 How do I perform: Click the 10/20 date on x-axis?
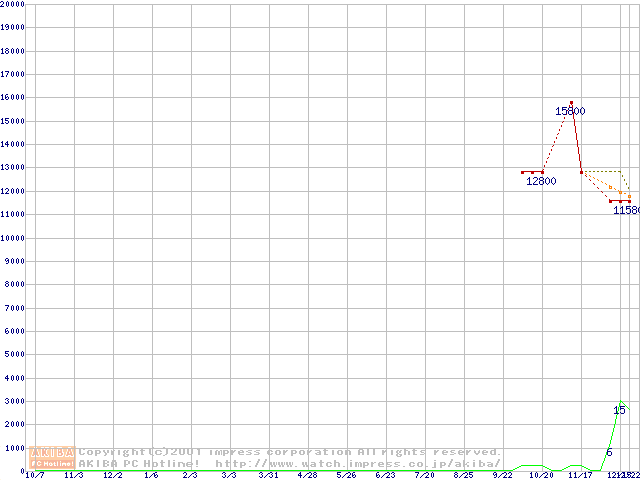tap(541, 476)
